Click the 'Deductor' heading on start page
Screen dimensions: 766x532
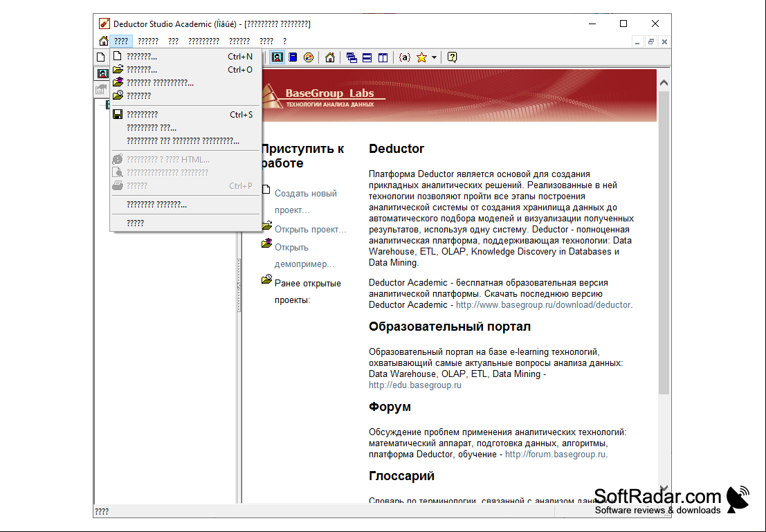pyautogui.click(x=396, y=149)
